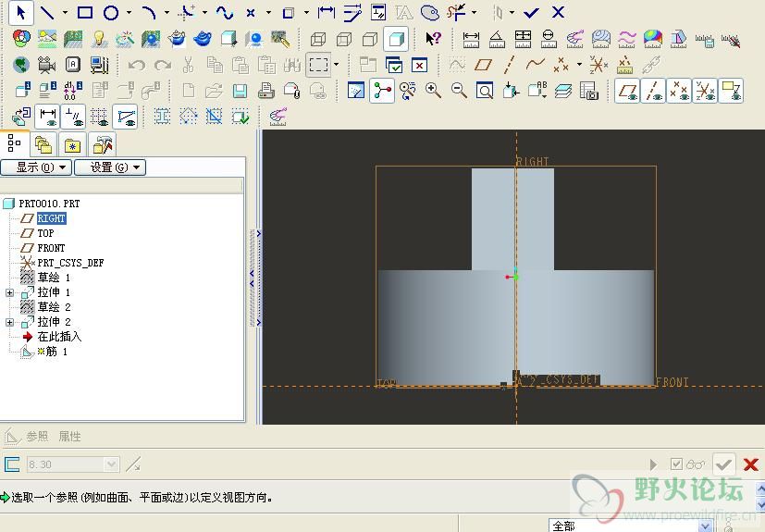Select PRT_CSYS_DEF in model tree

point(70,263)
